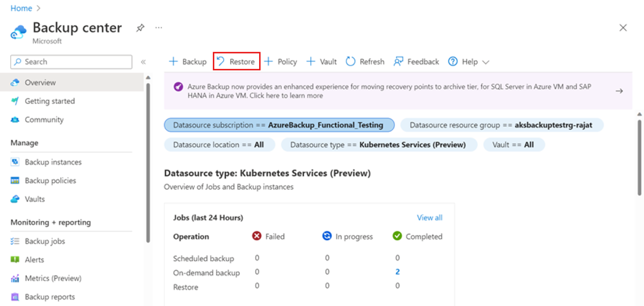644x306 pixels.
Task: Collapse the left navigation sidebar
Action: tap(144, 62)
